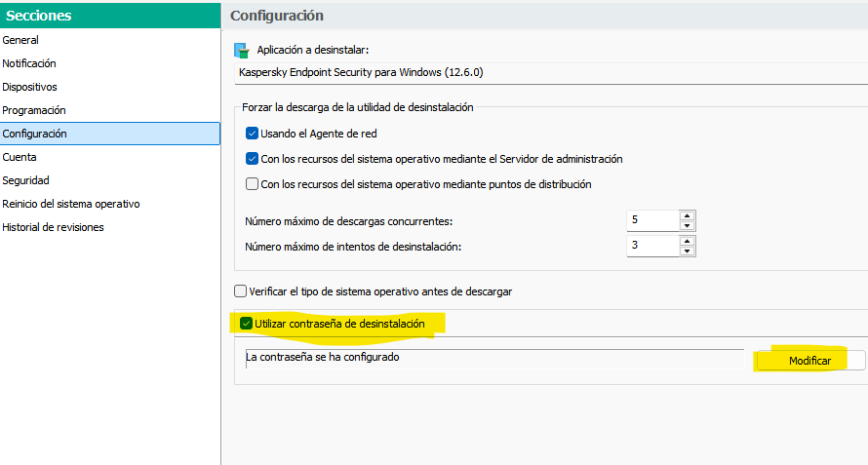Decrease maximum uninstall attempts value
868x465 pixels.
(687, 251)
